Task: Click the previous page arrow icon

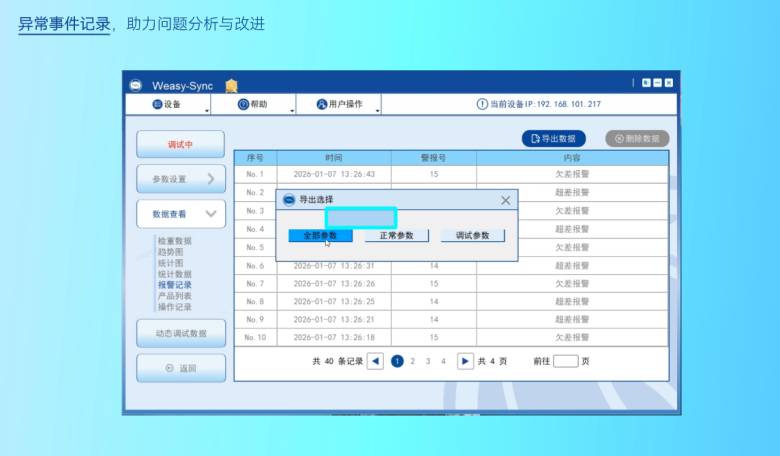Action: tap(375, 361)
